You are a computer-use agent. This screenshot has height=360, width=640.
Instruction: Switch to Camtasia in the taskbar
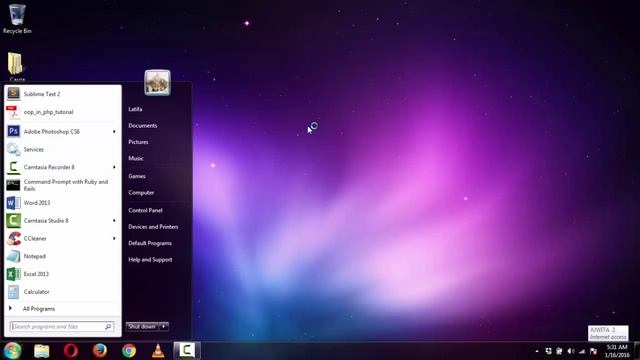187,351
